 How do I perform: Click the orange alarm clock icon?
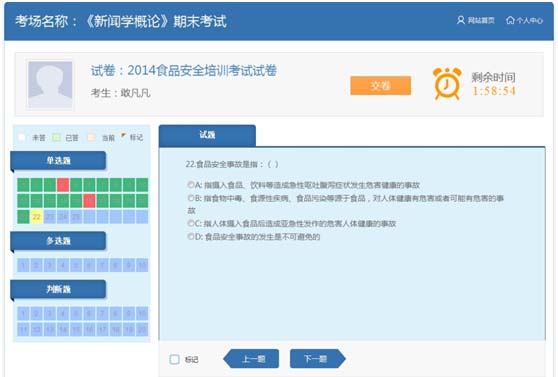pos(447,84)
